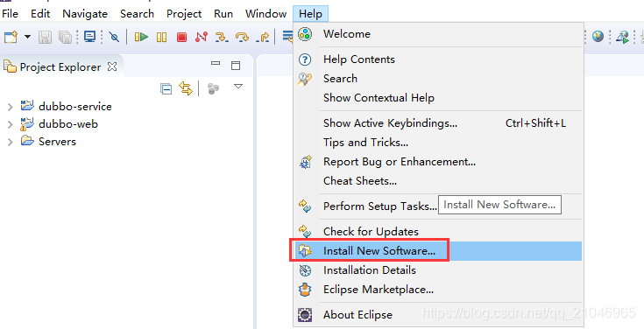
Task: Open the Project Explorer View Menu triangle
Action: pos(238,87)
